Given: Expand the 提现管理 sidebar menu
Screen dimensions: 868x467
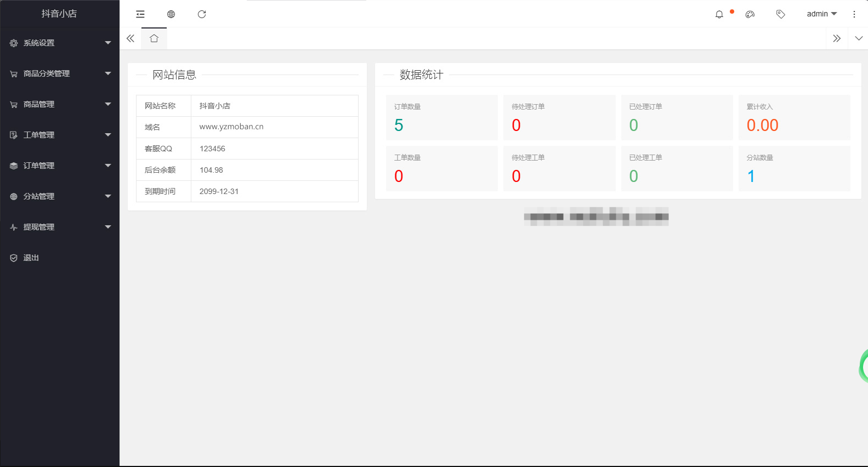Looking at the screenshot, I should tap(60, 227).
